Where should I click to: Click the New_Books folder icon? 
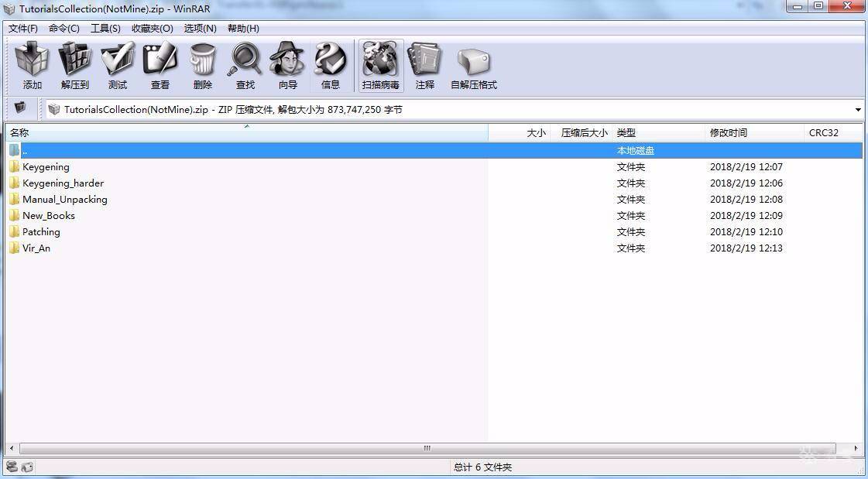click(15, 215)
